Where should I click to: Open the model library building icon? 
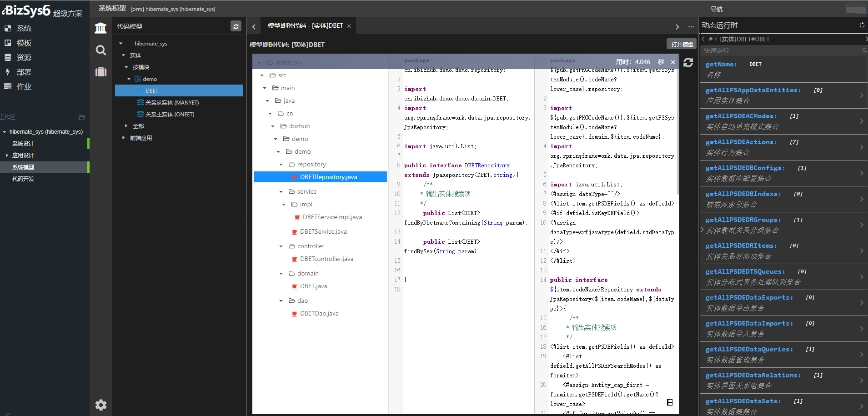point(100,28)
